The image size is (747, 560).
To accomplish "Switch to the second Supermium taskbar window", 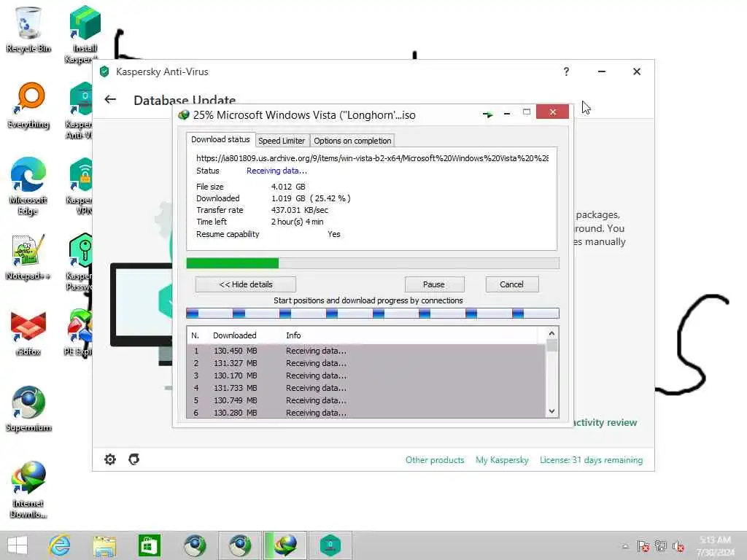I will pyautogui.click(x=239, y=545).
